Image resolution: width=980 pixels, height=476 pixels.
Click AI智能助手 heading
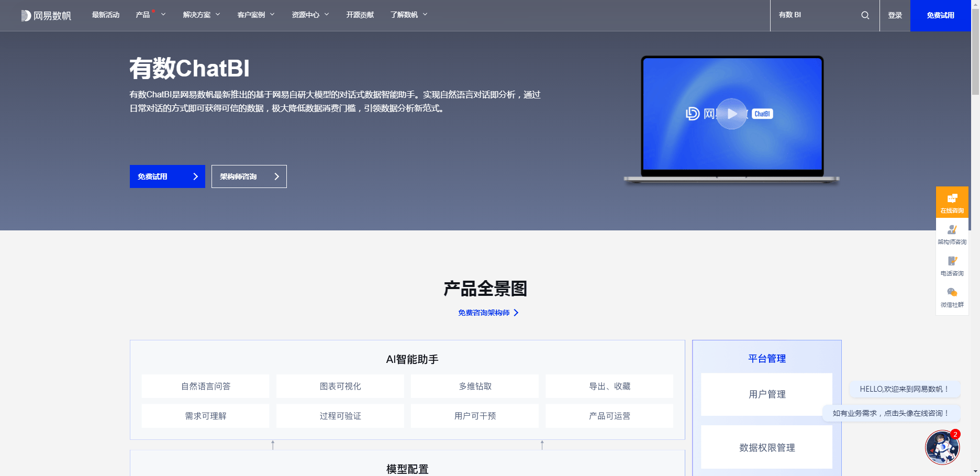point(413,359)
